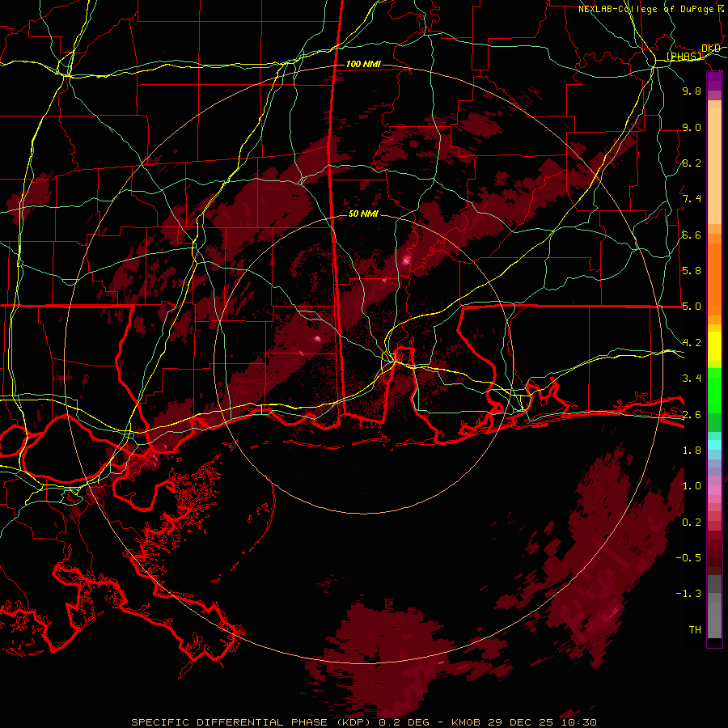This screenshot has width=728, height=728.
Task: Click the 9.8 value on the color scale
Action: coord(692,91)
